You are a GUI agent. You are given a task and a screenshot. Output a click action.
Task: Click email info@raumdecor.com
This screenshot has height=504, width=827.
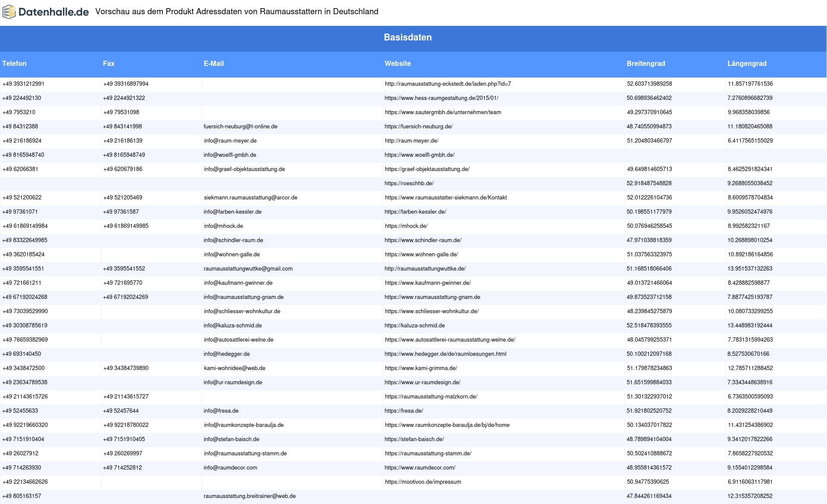(x=230, y=468)
